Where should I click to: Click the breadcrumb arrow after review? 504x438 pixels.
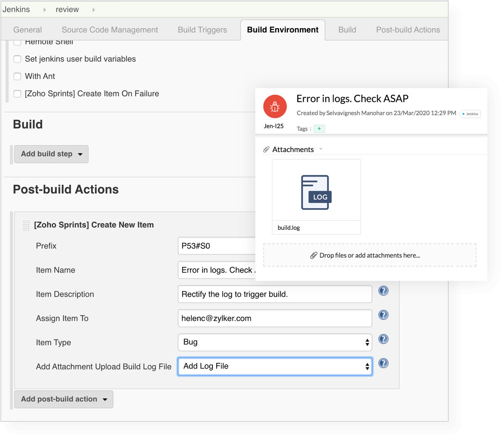pos(94,10)
